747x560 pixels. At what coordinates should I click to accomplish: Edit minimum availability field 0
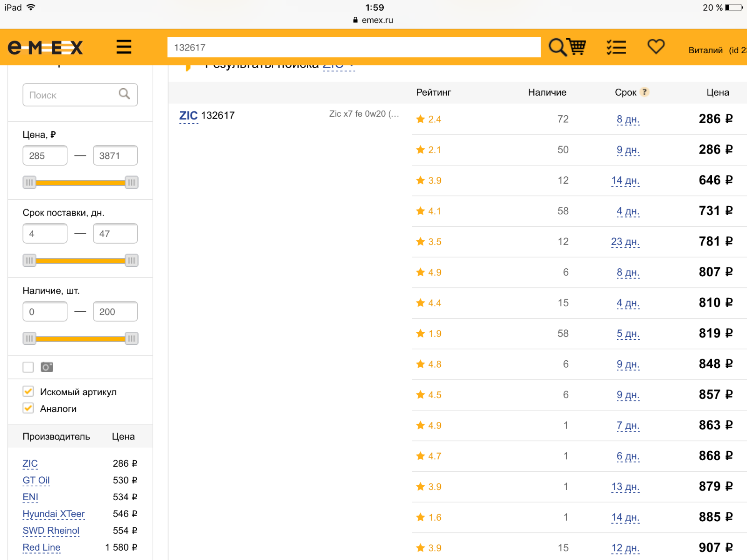click(45, 311)
